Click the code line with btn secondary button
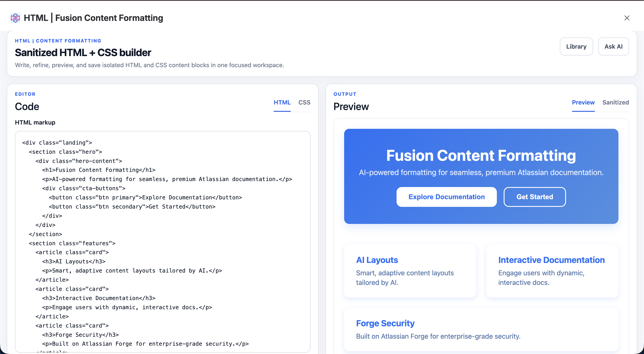The image size is (644, 354). [x=132, y=207]
